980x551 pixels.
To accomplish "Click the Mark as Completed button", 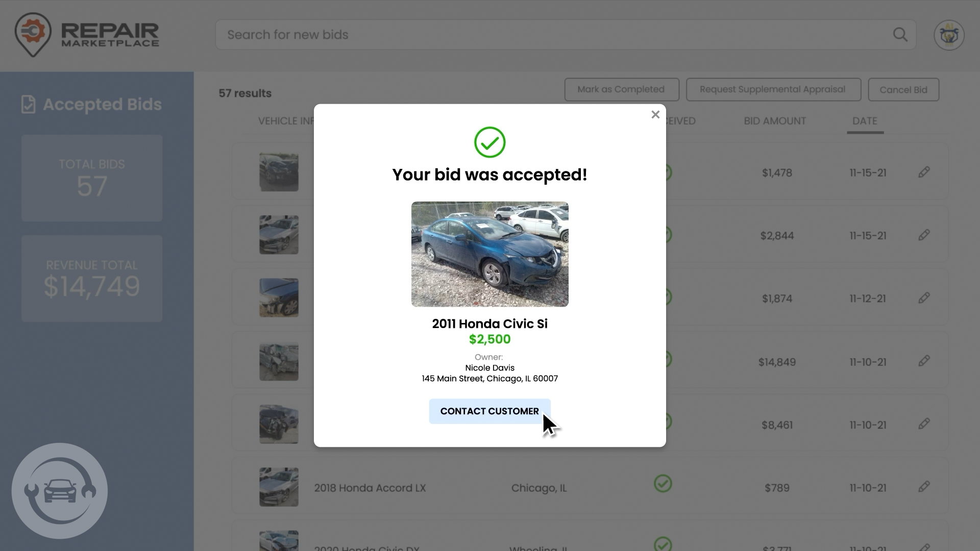I will [621, 89].
